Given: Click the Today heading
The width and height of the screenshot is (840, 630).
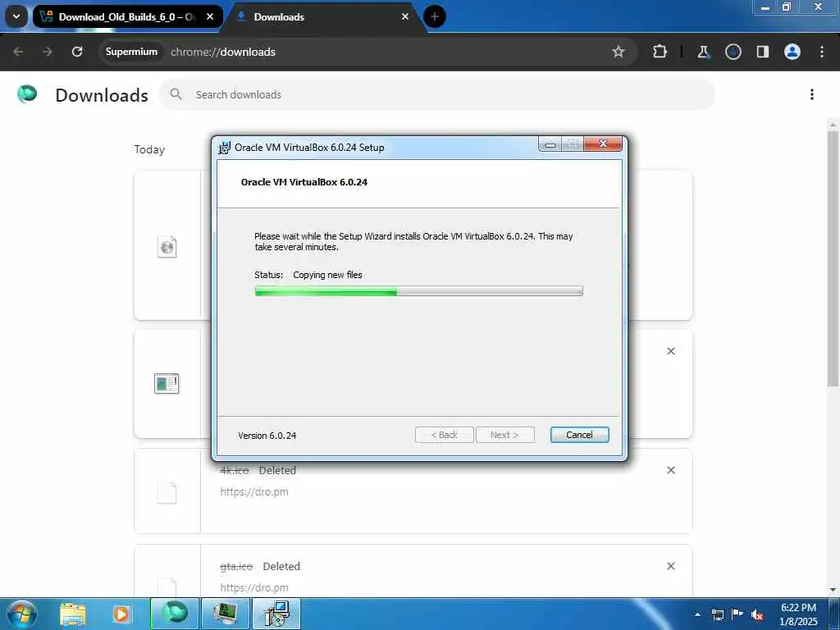Looking at the screenshot, I should 149,149.
